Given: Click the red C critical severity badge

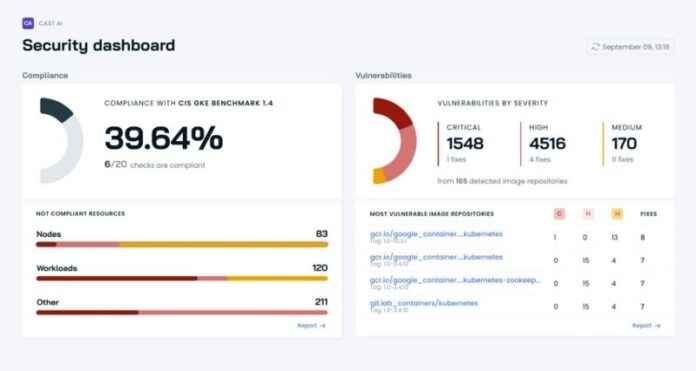Looking at the screenshot, I should click(559, 214).
